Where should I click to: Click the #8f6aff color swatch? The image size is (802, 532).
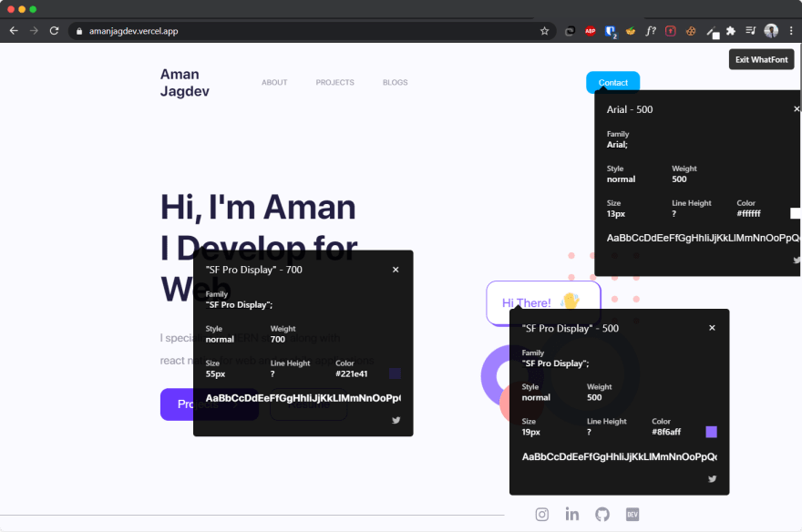[x=711, y=432]
